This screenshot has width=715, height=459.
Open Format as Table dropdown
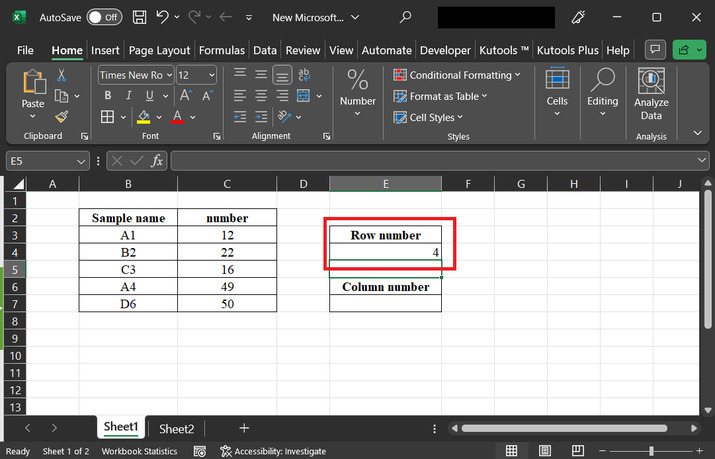[x=440, y=96]
